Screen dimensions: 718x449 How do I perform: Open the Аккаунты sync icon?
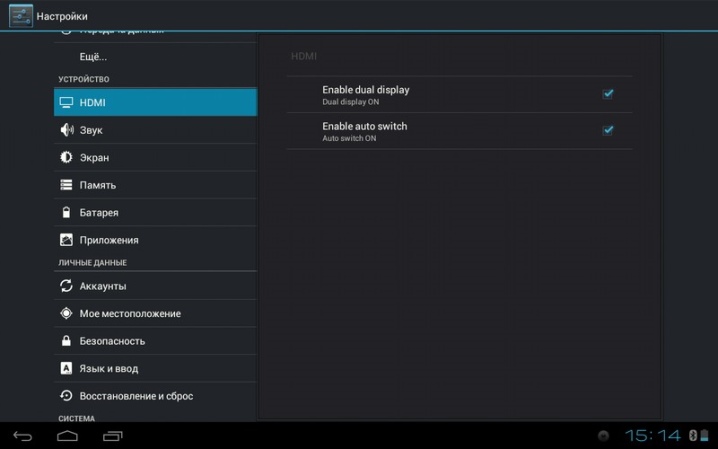66,286
